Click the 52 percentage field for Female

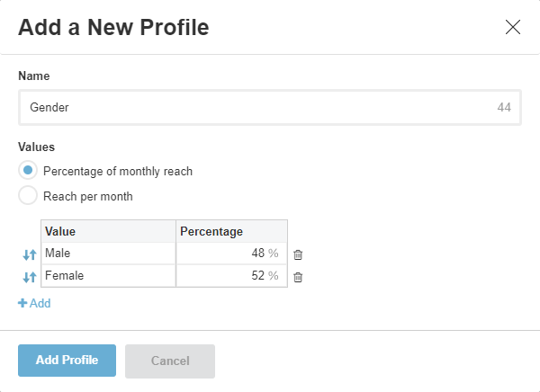(230, 276)
